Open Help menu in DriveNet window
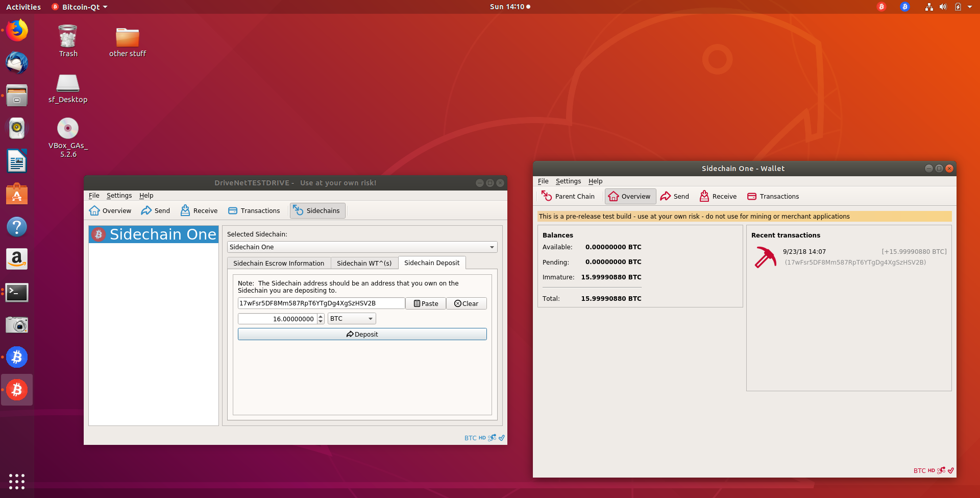 pos(146,196)
